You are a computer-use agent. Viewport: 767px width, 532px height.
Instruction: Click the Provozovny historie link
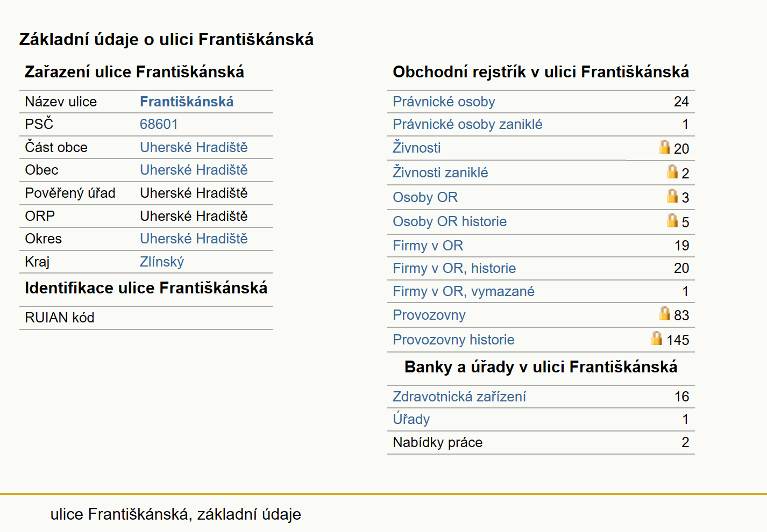tap(453, 340)
